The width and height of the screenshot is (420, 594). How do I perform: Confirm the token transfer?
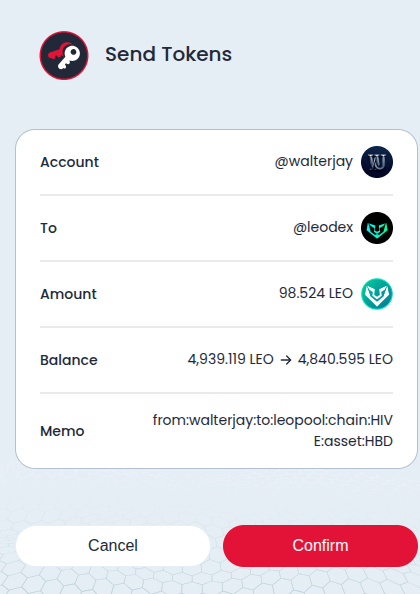320,546
